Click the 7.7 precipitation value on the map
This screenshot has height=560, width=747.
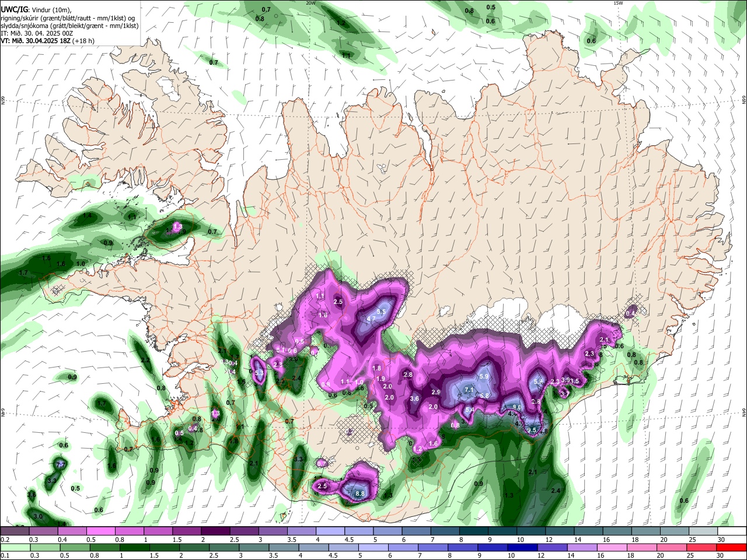(x=60, y=464)
